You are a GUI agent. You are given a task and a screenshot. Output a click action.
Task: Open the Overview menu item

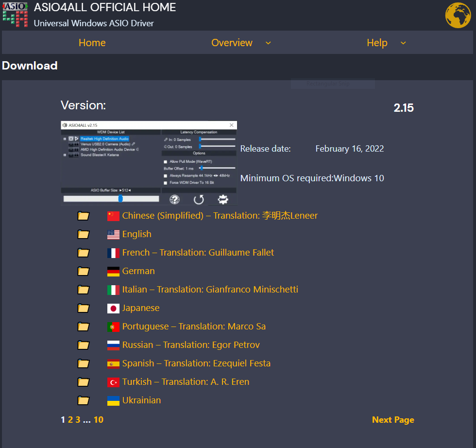(232, 43)
